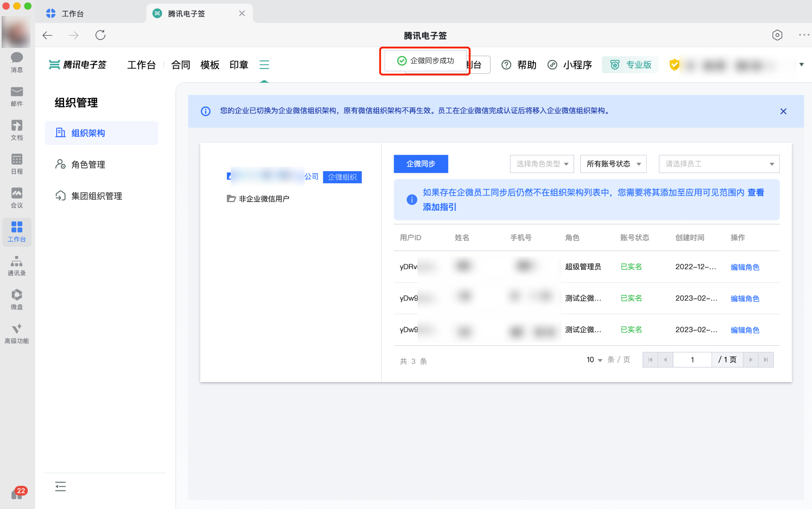
Task: Click the page number input field
Action: pos(692,360)
